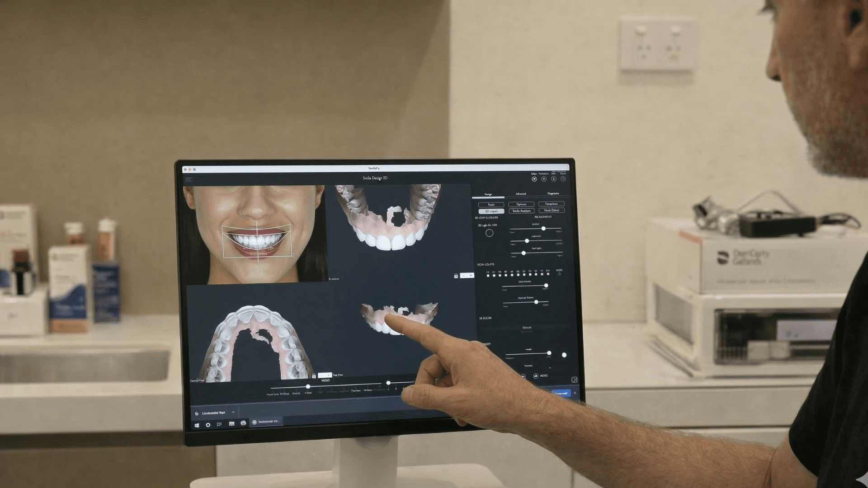Switch to the Advanced tab
The height and width of the screenshot is (488, 868).
[x=521, y=193]
